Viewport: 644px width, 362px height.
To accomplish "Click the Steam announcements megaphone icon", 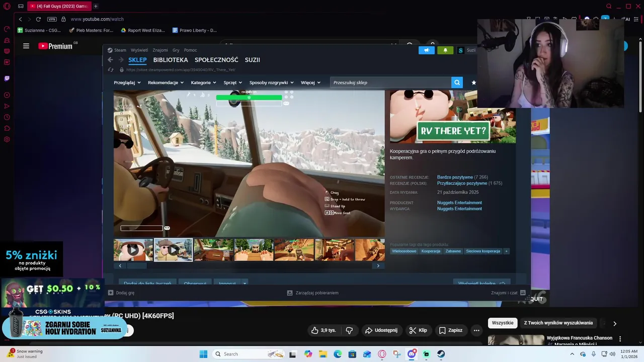I will coord(427,50).
